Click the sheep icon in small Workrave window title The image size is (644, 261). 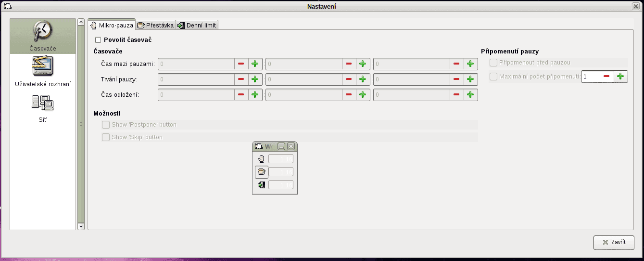258,146
